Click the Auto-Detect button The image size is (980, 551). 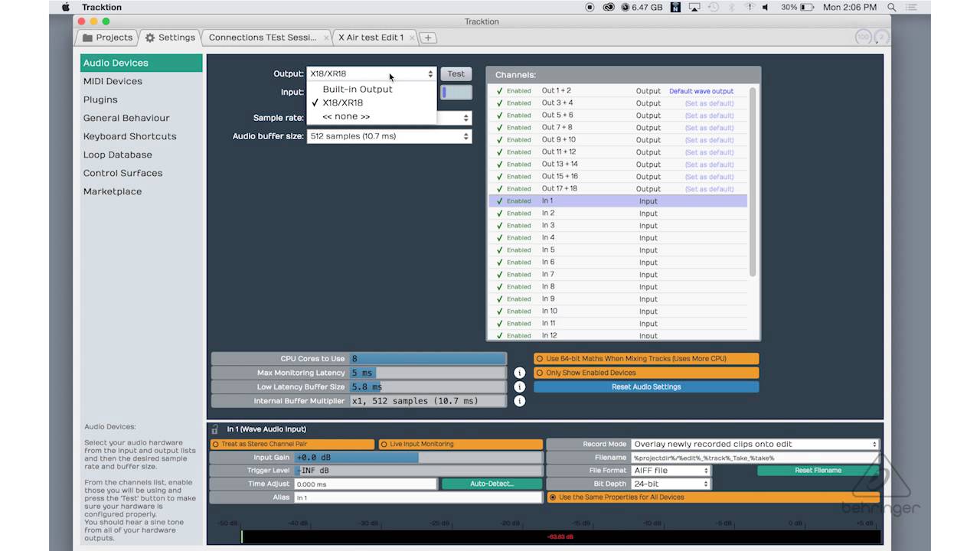tap(492, 484)
